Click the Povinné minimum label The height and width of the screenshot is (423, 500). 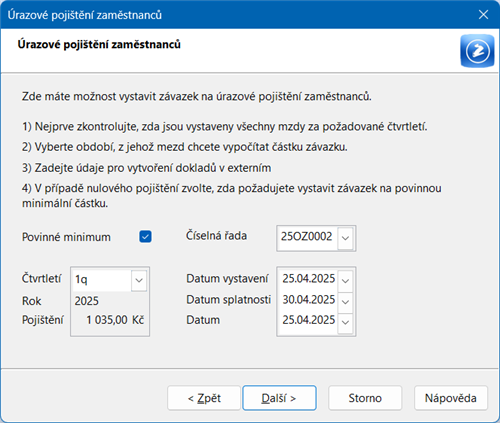pyautogui.click(x=66, y=237)
